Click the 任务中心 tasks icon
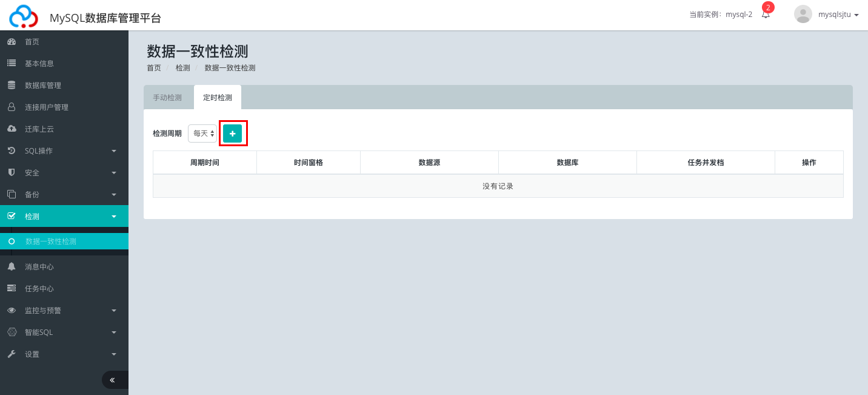This screenshot has width=868, height=395. [11, 288]
